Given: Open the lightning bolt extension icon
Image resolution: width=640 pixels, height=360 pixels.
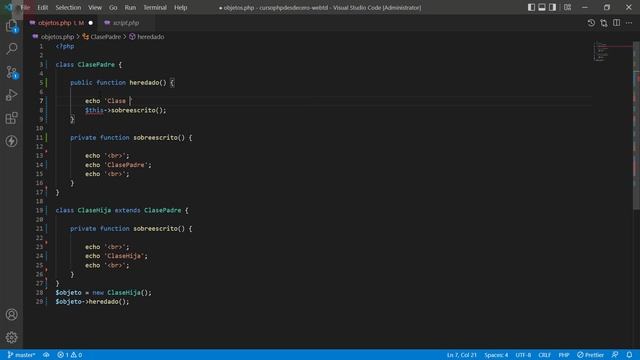Looking at the screenshot, I should (x=11, y=141).
